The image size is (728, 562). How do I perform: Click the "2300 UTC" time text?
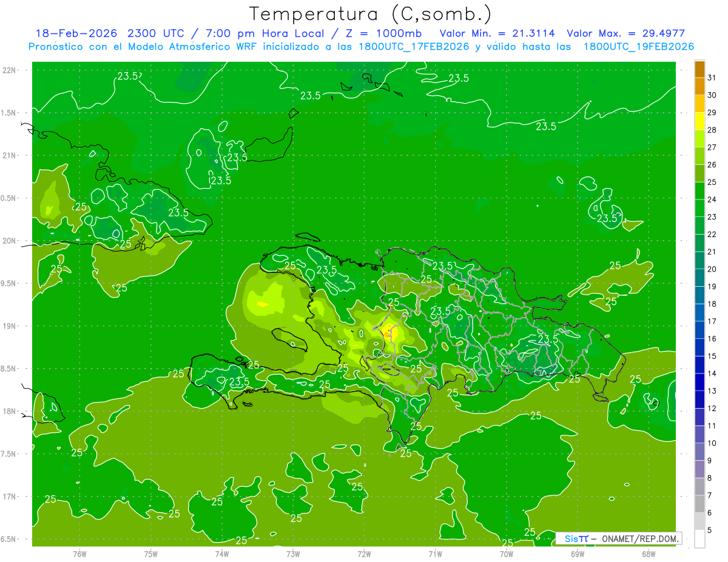tap(156, 33)
